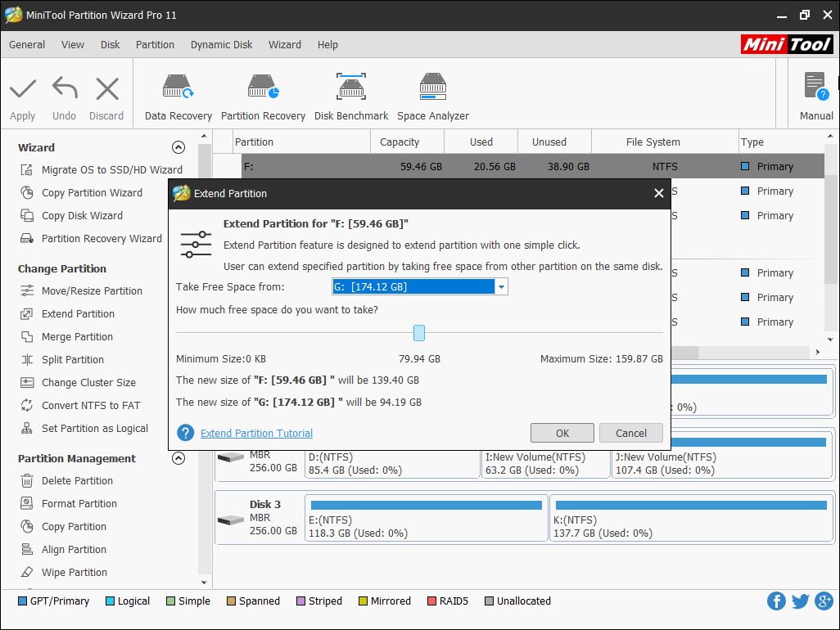Click the Disk 3 drive icon
This screenshot has width=840, height=630.
tap(231, 520)
